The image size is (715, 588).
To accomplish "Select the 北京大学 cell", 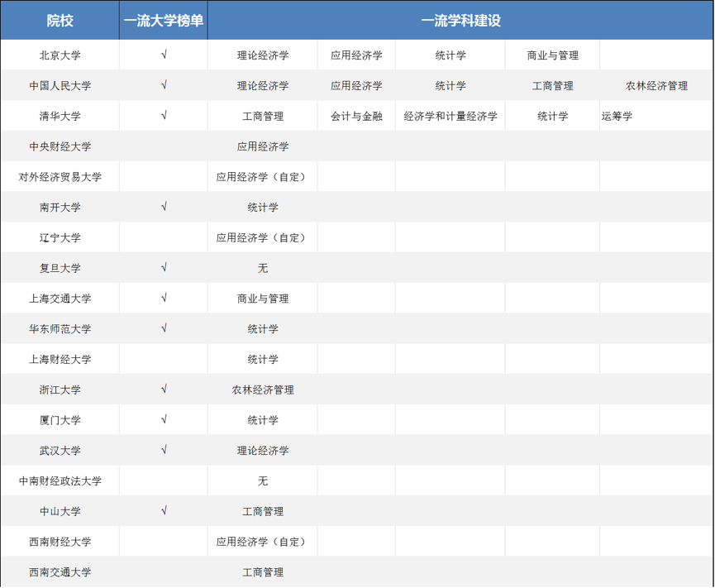I will tap(60, 55).
